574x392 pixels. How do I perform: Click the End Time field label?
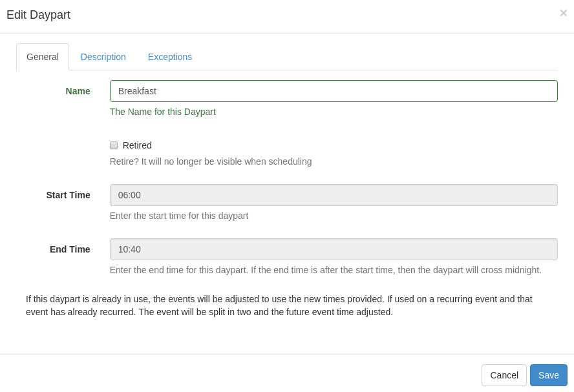[70, 249]
